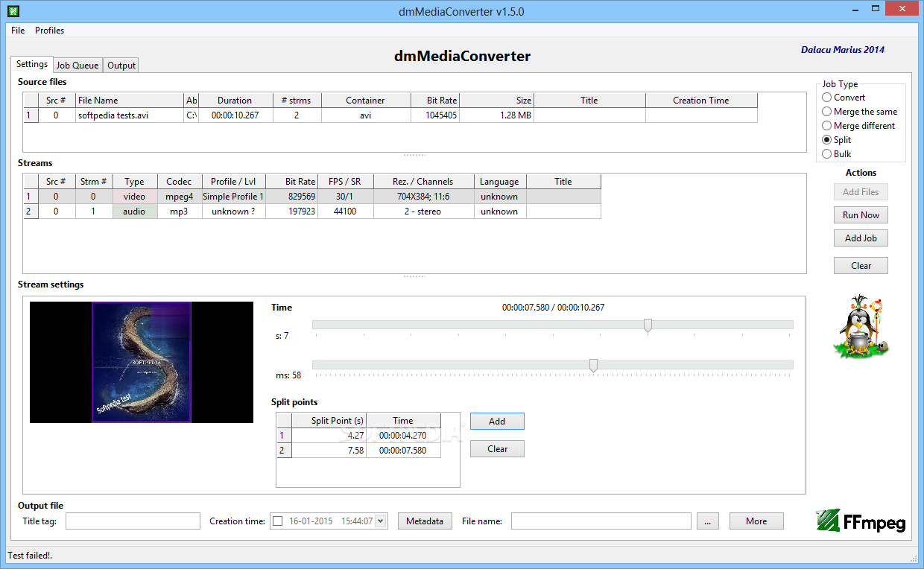Browse output file with the ... button
The height and width of the screenshot is (569, 924).
(x=707, y=521)
